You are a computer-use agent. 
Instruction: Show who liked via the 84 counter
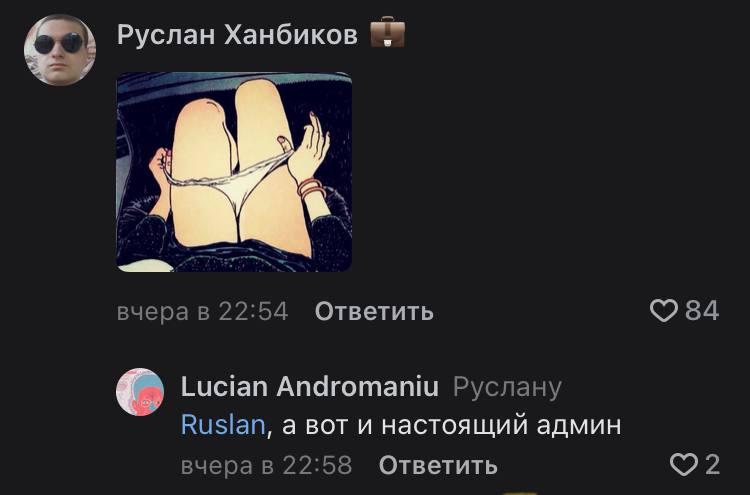click(702, 311)
